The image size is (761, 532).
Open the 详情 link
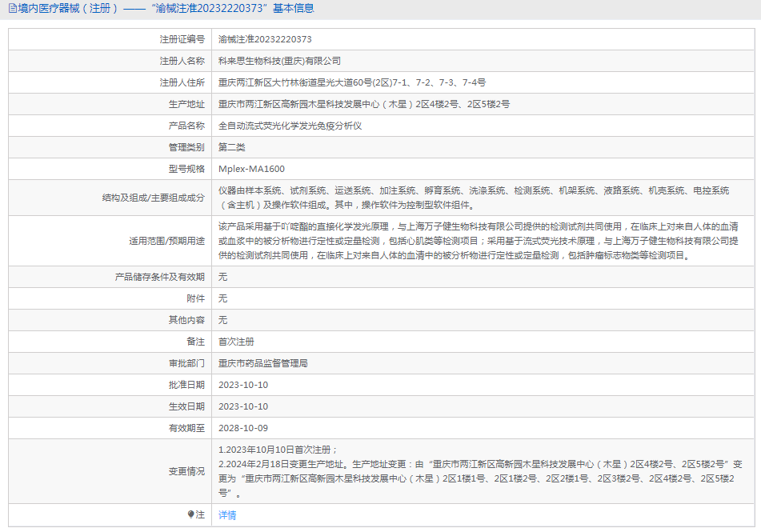click(x=227, y=515)
